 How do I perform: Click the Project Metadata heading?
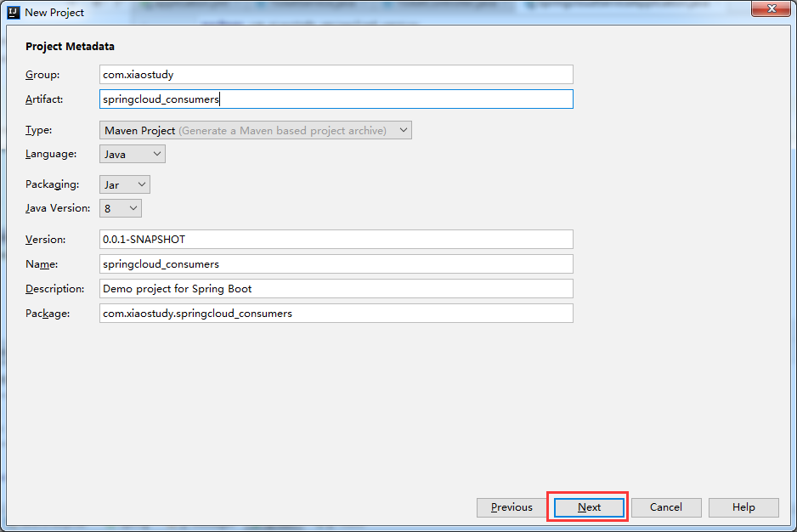click(x=71, y=46)
